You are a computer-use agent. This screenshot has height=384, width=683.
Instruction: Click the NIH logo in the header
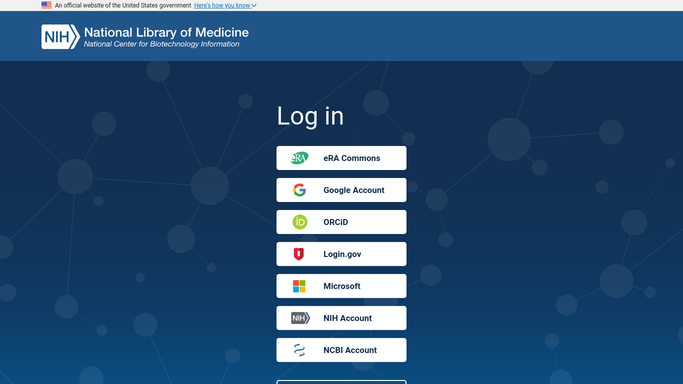point(61,37)
